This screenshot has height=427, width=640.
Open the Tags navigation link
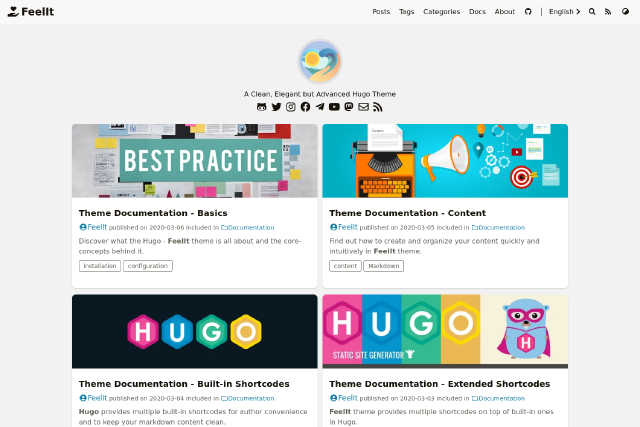(406, 12)
